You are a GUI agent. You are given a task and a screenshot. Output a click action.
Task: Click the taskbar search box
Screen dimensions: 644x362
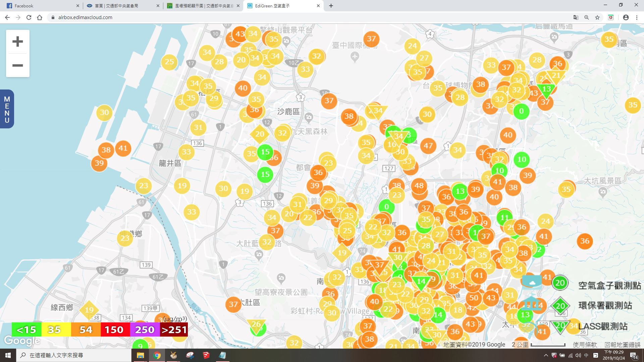click(74, 355)
